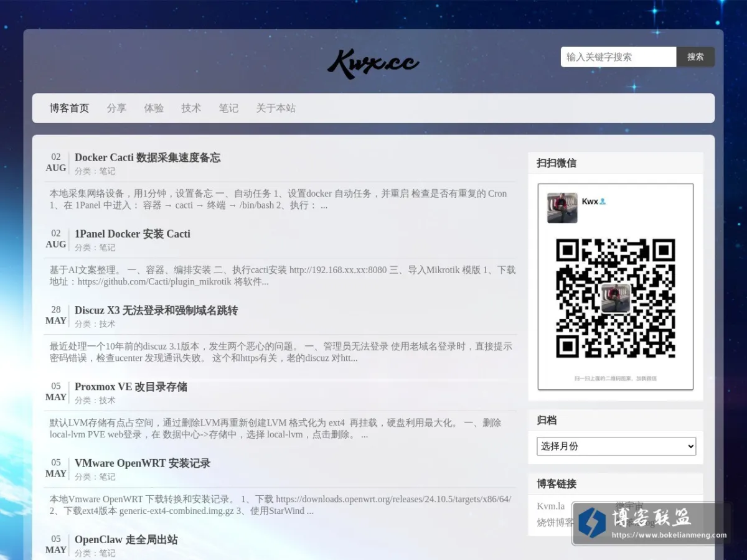Screen dimensions: 747x560
Task: Open post 'Discuz X3 无法登录和强制域名跳转'
Action: pyautogui.click(x=156, y=310)
